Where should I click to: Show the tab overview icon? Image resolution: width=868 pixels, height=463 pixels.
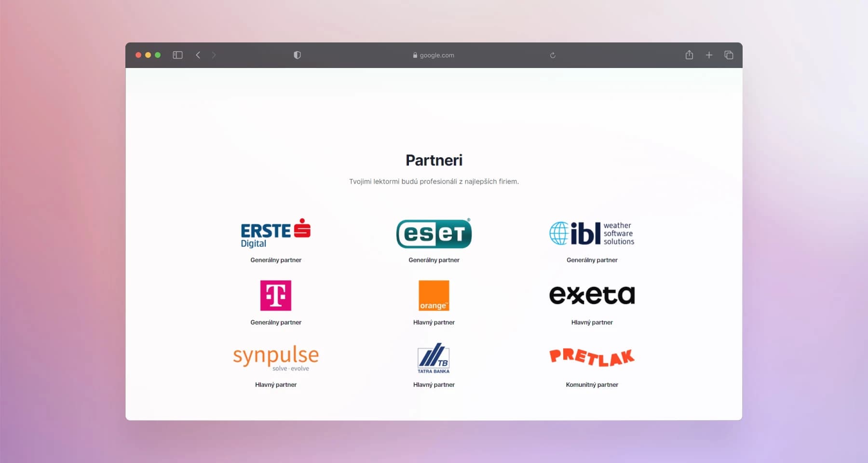pyautogui.click(x=729, y=55)
